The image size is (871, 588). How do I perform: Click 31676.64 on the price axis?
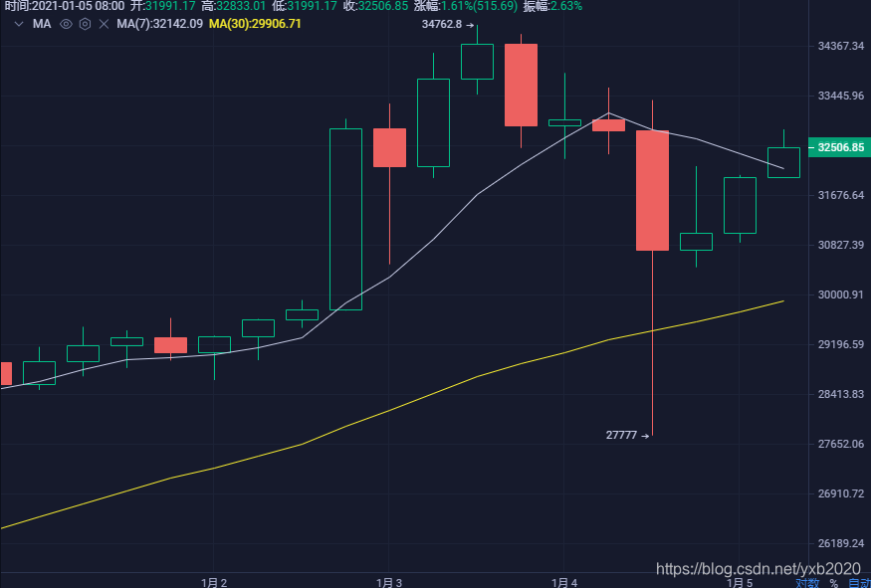click(x=841, y=195)
